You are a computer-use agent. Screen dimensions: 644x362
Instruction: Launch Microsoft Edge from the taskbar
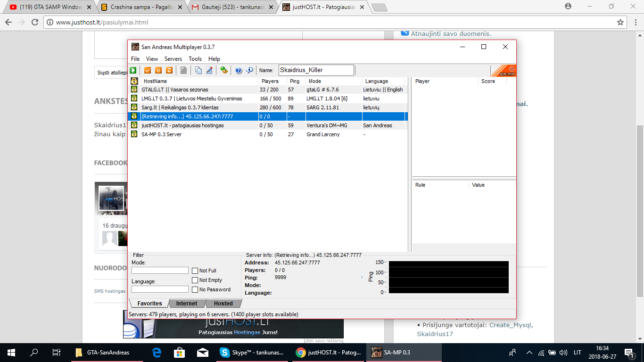click(x=157, y=352)
